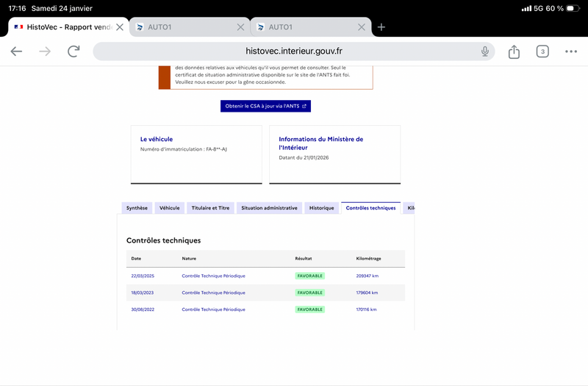The width and height of the screenshot is (588, 386).
Task: Open a new tab with plus icon
Action: tap(381, 27)
